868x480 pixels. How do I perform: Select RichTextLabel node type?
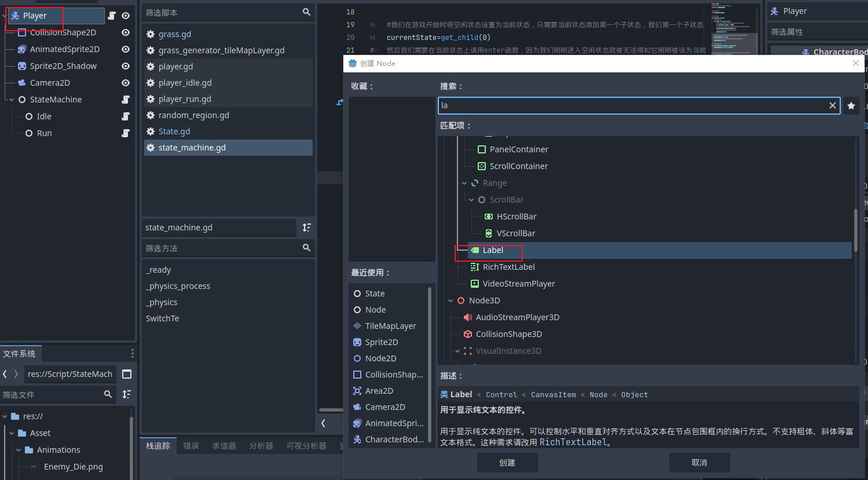tap(509, 267)
